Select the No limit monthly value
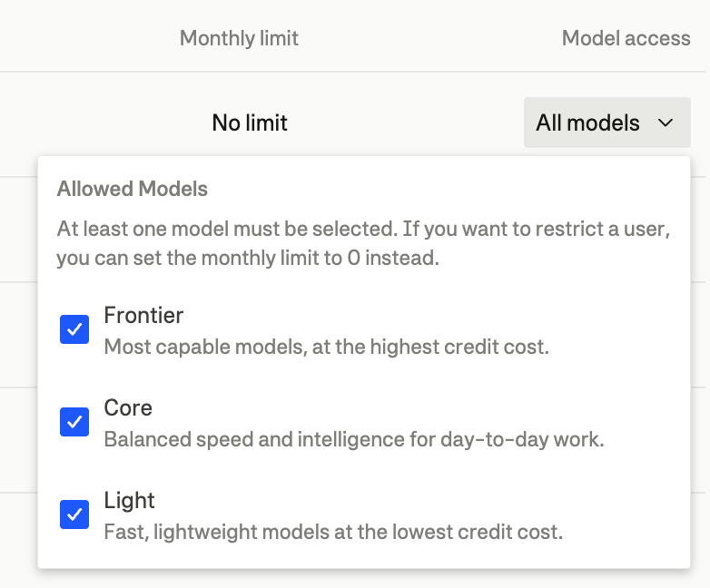710x588 pixels. tap(250, 122)
